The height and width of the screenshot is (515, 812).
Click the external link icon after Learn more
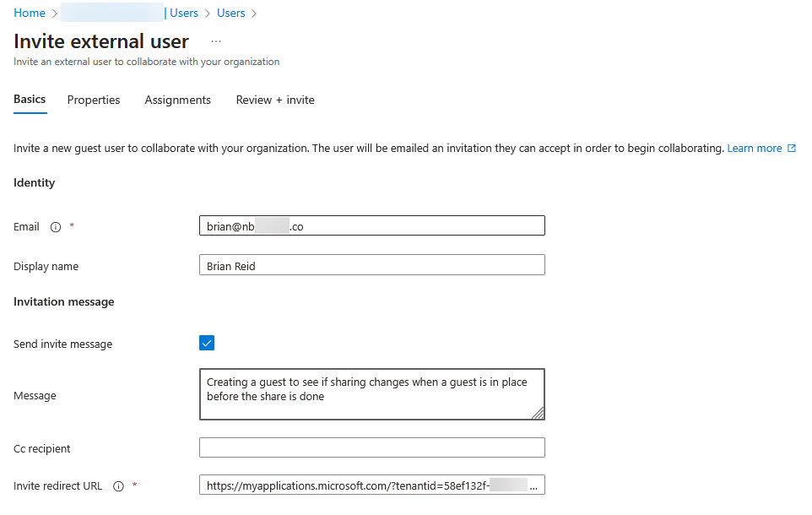(x=792, y=149)
